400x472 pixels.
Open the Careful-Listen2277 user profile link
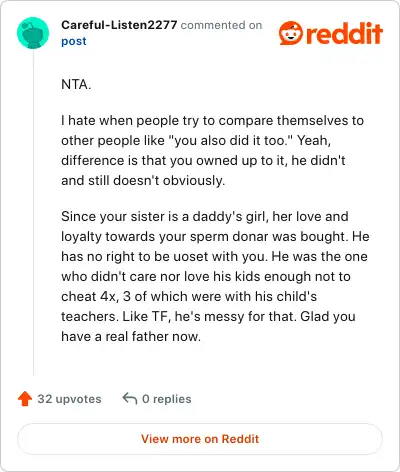point(119,25)
